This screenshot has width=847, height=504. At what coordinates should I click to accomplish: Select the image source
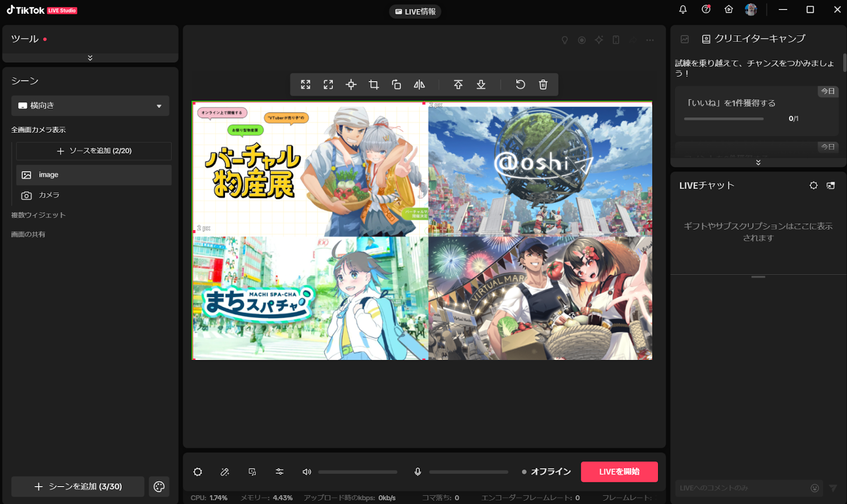pyautogui.click(x=94, y=175)
